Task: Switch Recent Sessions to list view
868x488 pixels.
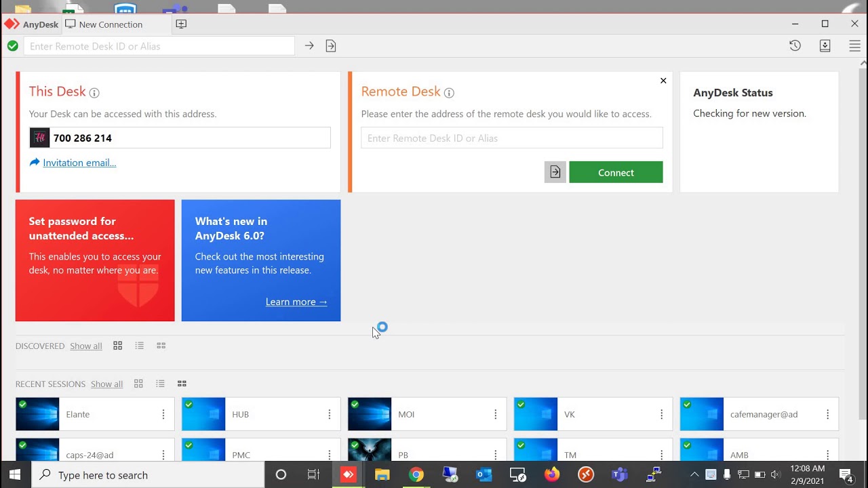Action: point(160,384)
